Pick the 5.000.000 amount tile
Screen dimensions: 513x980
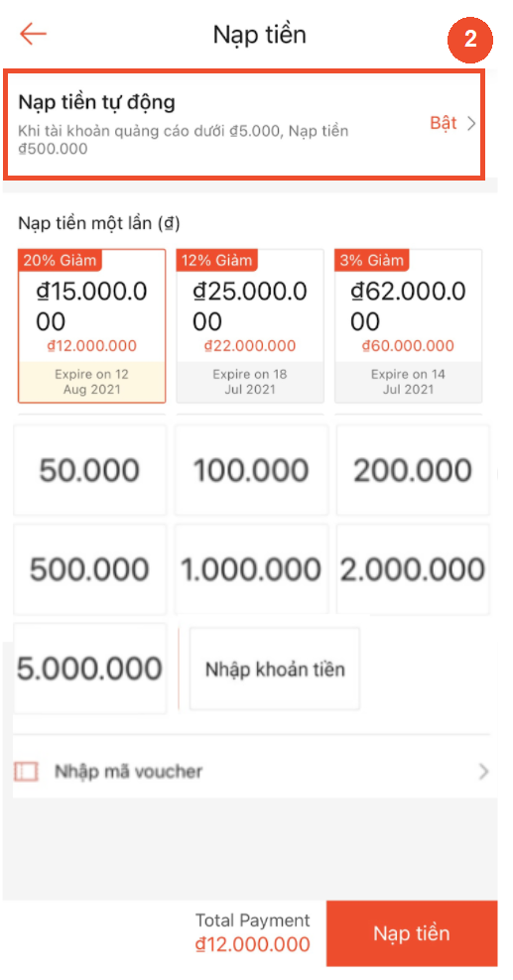pyautogui.click(x=90, y=669)
